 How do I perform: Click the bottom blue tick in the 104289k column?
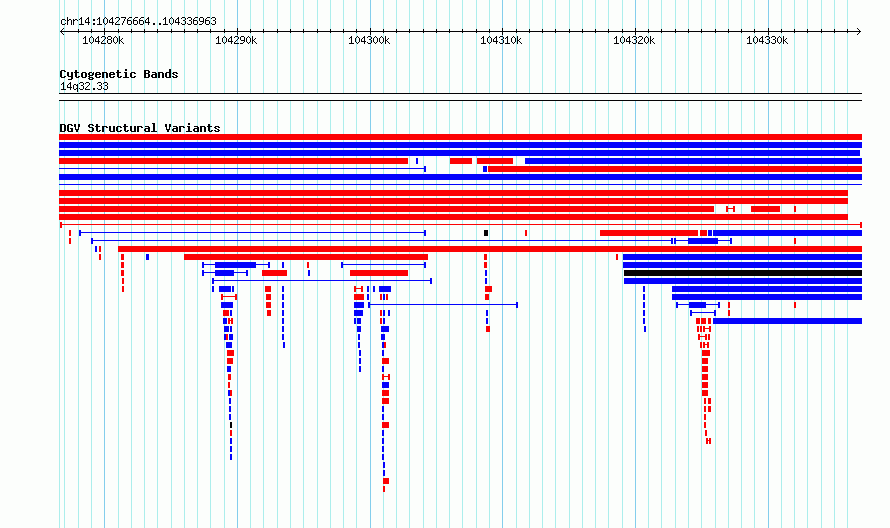coord(231,457)
